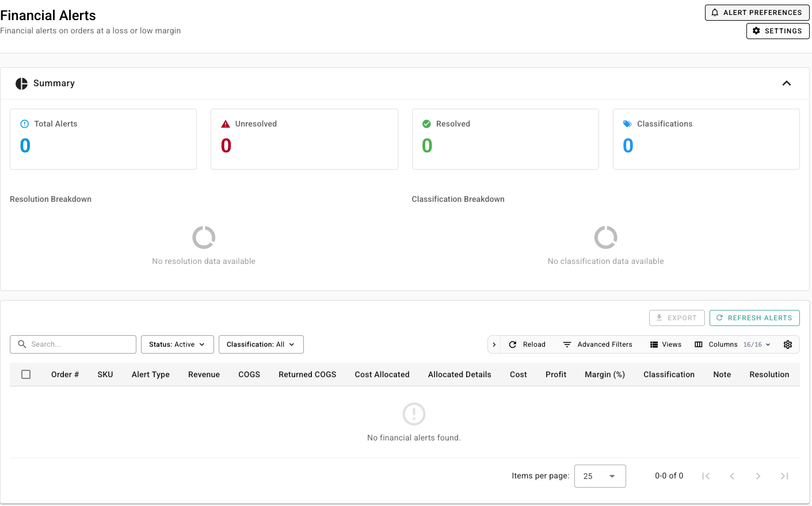Collapse the Summary panel

(x=787, y=83)
